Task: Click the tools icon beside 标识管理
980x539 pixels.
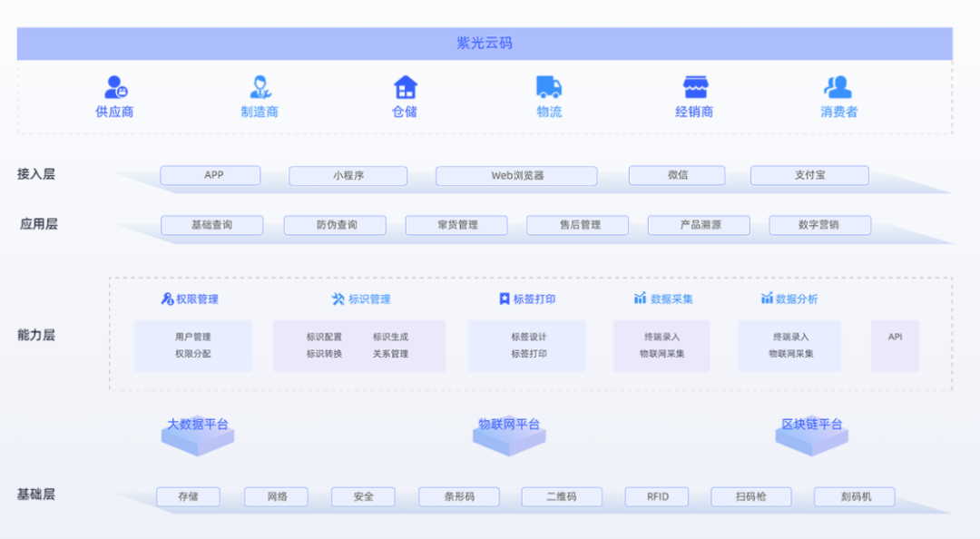Action: tap(338, 299)
